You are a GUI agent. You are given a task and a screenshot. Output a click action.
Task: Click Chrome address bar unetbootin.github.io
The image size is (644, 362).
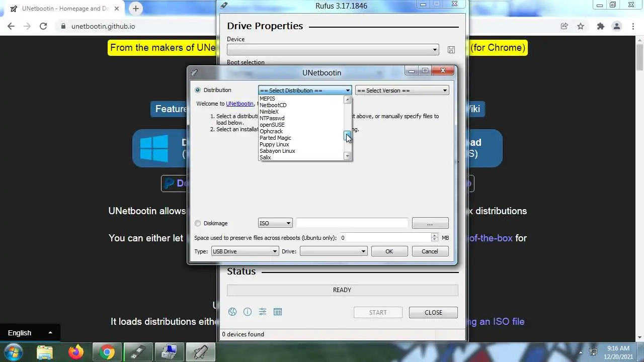pyautogui.click(x=103, y=26)
